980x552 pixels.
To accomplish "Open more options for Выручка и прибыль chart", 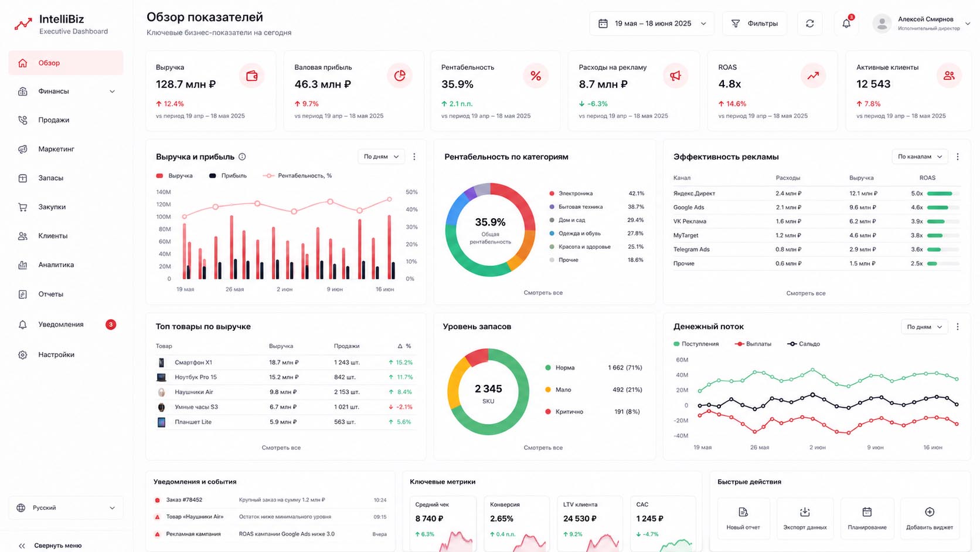I will (414, 157).
